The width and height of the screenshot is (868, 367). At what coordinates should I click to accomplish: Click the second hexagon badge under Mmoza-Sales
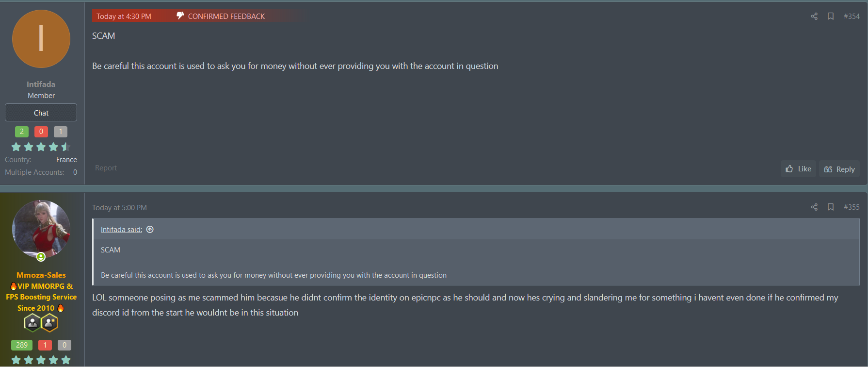coord(49,323)
